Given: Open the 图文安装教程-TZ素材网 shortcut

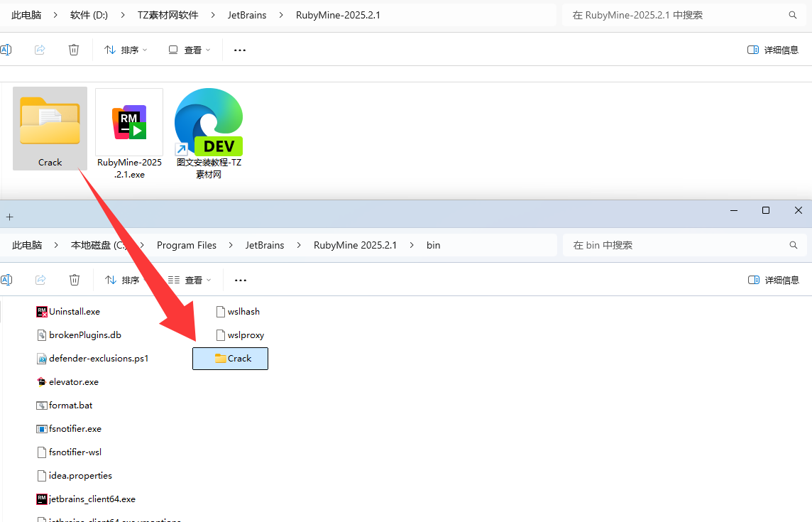Looking at the screenshot, I should click(209, 134).
